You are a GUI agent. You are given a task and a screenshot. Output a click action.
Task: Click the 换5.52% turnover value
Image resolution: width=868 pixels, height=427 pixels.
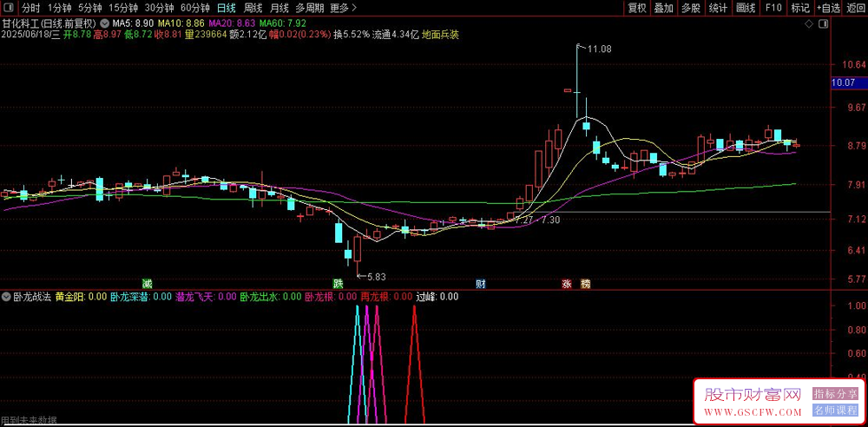click(x=351, y=35)
